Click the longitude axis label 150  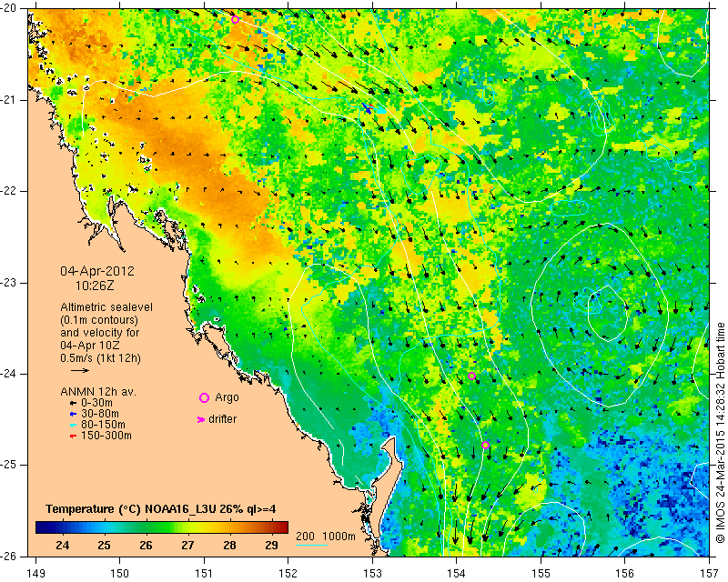coord(119,574)
